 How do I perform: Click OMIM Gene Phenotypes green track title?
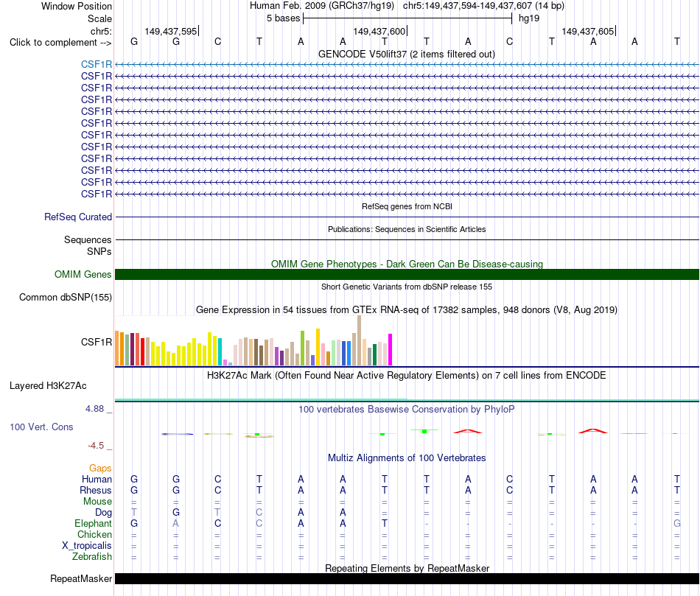tap(407, 264)
